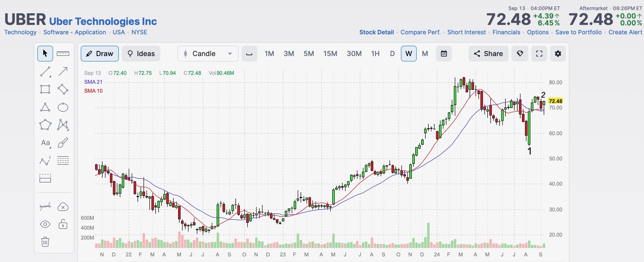Image resolution: width=644 pixels, height=262 pixels.
Task: Switch to 1M timeframe
Action: point(269,54)
